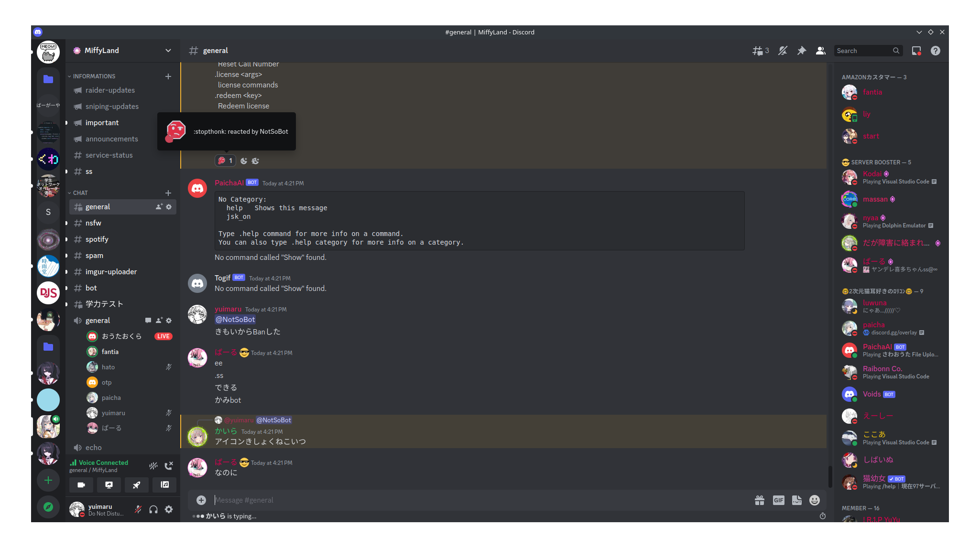Open the Inbox icon in header
The width and height of the screenshot is (980, 559).
pos(916,51)
